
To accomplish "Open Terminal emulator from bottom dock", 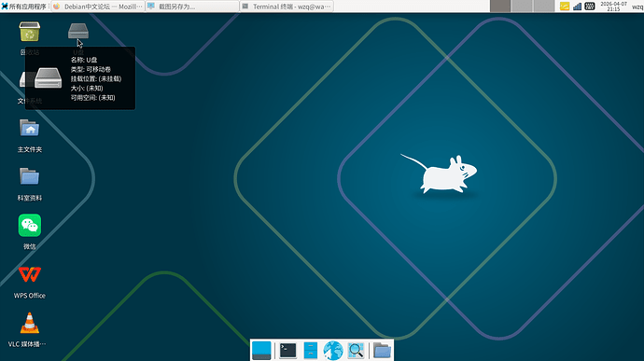I will coord(287,351).
